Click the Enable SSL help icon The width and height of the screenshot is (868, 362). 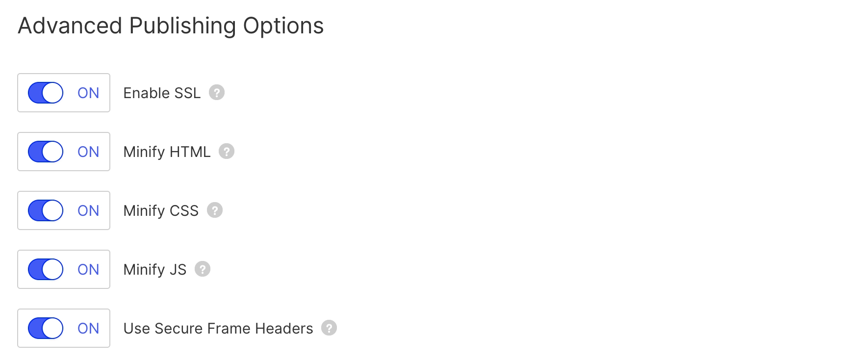click(x=218, y=93)
